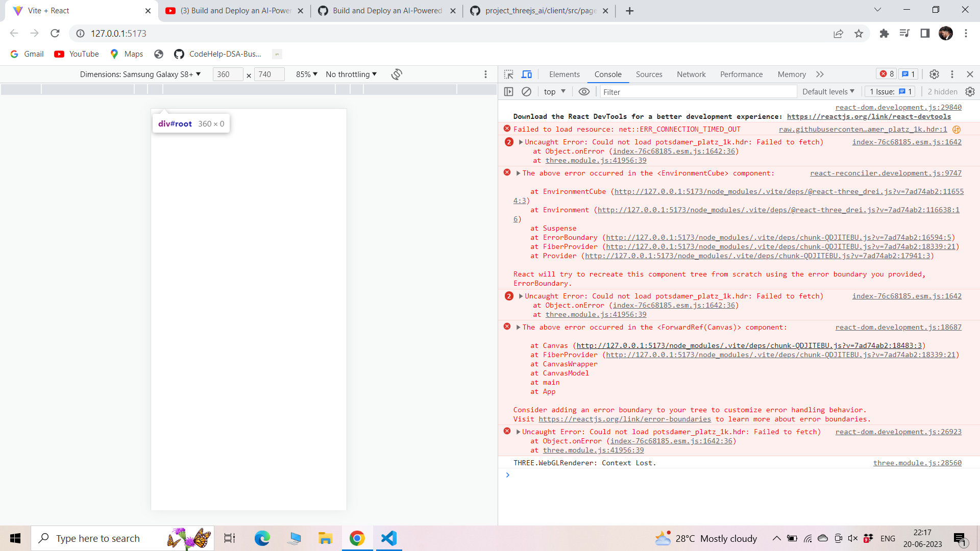The image size is (980, 551).
Task: Open DevTools settings gear icon
Action: pyautogui.click(x=934, y=74)
